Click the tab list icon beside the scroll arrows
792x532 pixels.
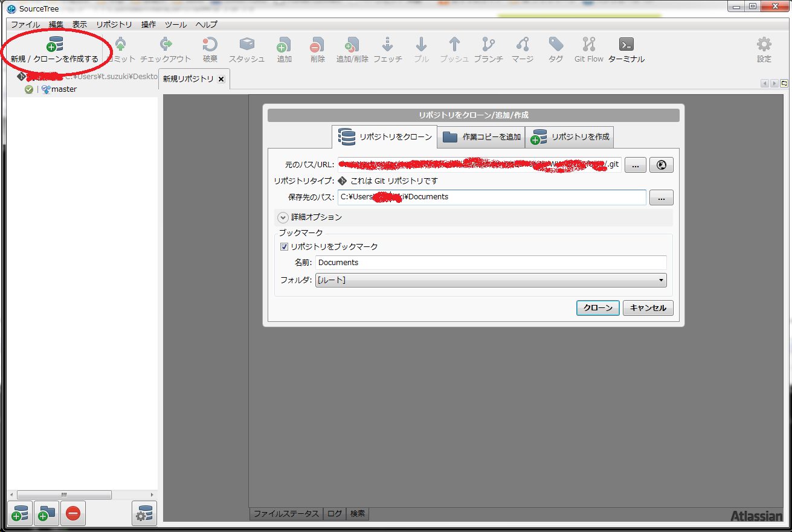784,83
